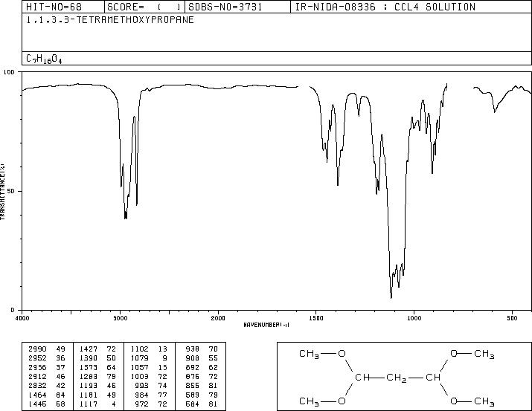Select the 2990 wavenumber in the peak table
The image size is (532, 411).
click(37, 349)
